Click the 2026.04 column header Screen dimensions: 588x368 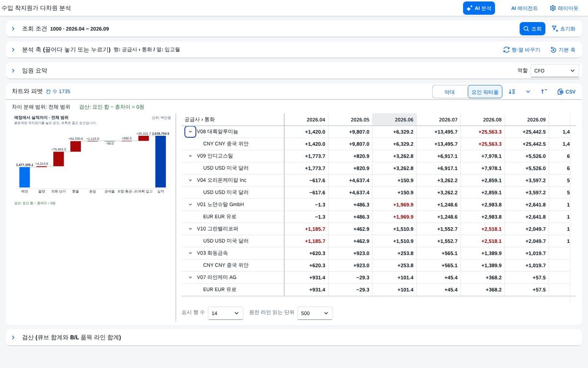click(x=306, y=119)
